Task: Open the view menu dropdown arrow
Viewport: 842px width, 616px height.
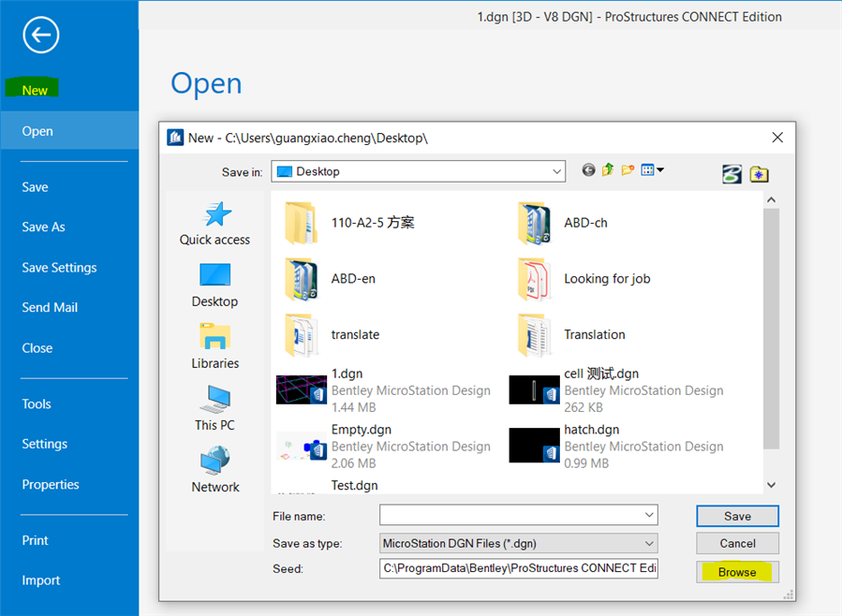Action: (x=660, y=170)
